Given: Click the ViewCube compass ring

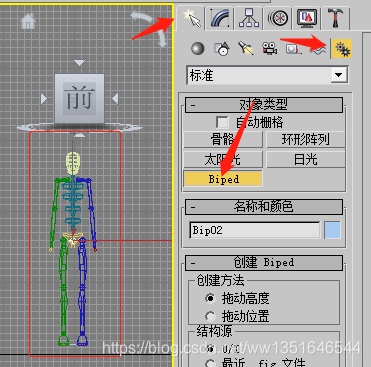Looking at the screenshot, I should click(79, 127).
